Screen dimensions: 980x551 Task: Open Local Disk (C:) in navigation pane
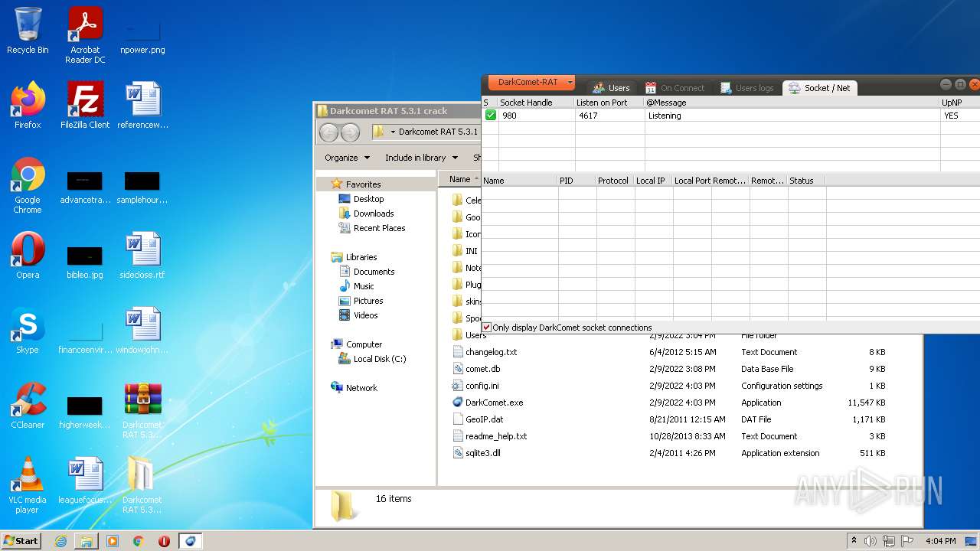pos(380,359)
